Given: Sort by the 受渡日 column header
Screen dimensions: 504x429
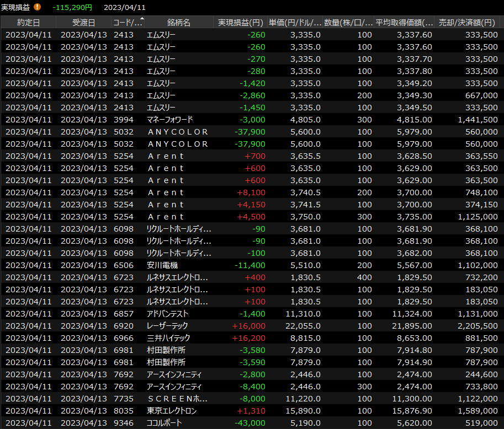Looking at the screenshot, I should coord(84,23).
